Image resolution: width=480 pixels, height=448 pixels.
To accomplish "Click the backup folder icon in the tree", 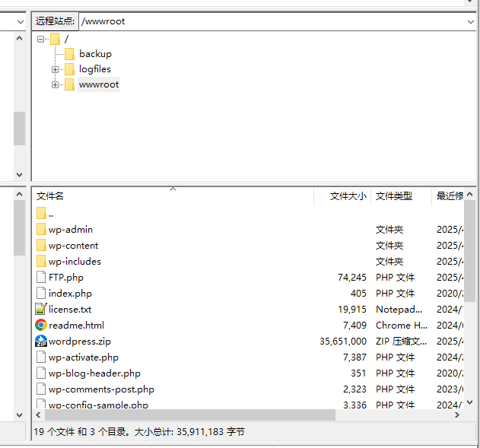I will pyautogui.click(x=69, y=54).
